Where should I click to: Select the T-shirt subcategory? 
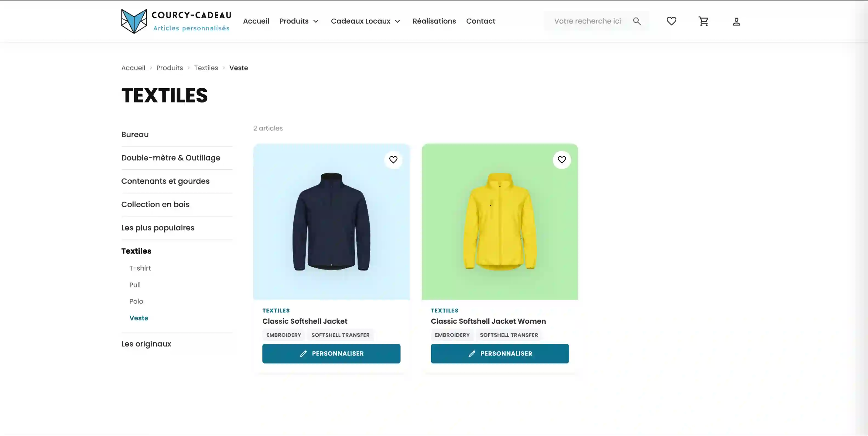[x=140, y=268]
